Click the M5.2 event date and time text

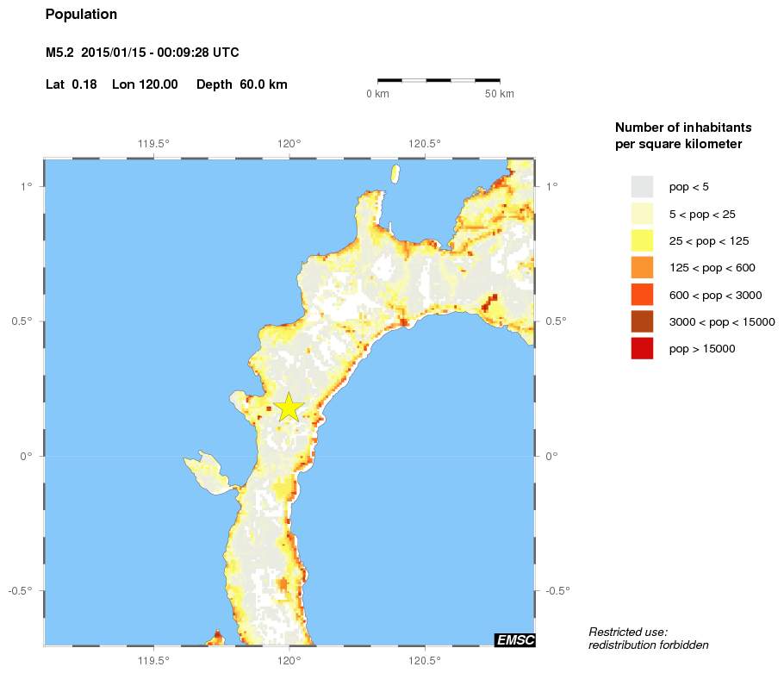(x=142, y=53)
